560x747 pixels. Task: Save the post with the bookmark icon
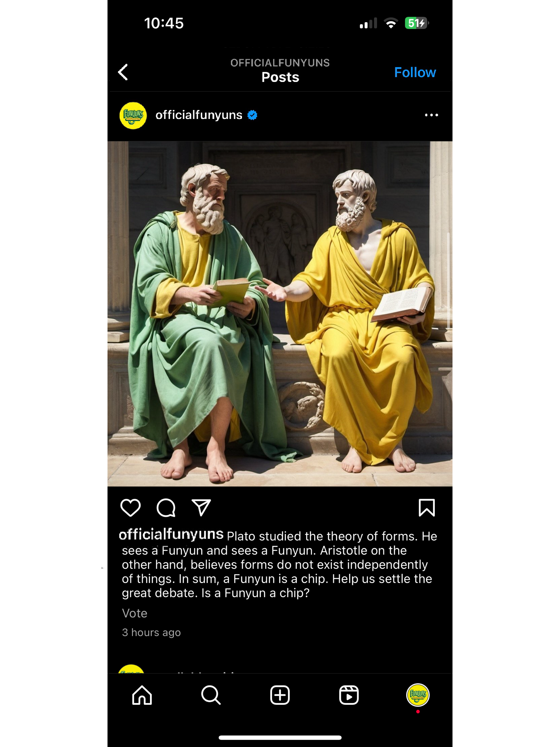tap(427, 508)
